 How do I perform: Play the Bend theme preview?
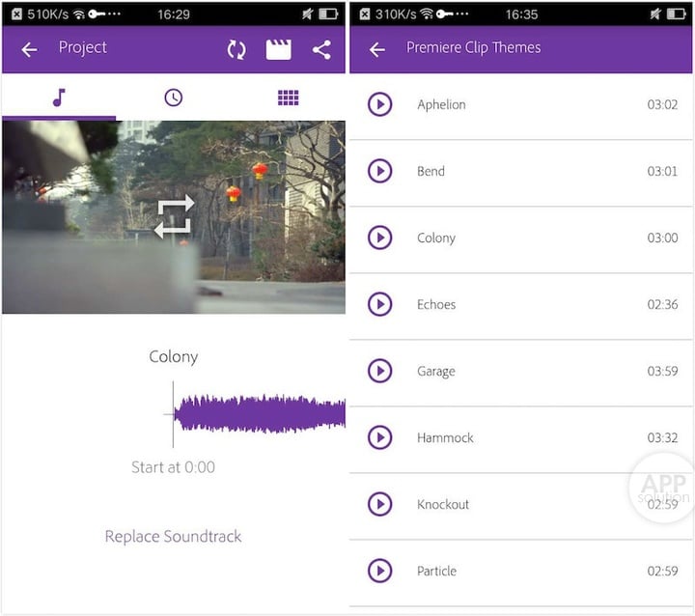click(380, 171)
